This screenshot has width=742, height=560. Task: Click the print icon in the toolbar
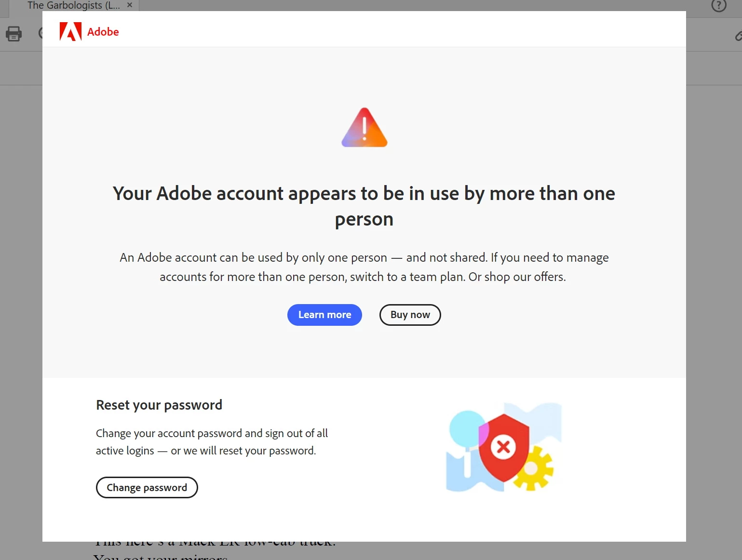click(13, 34)
